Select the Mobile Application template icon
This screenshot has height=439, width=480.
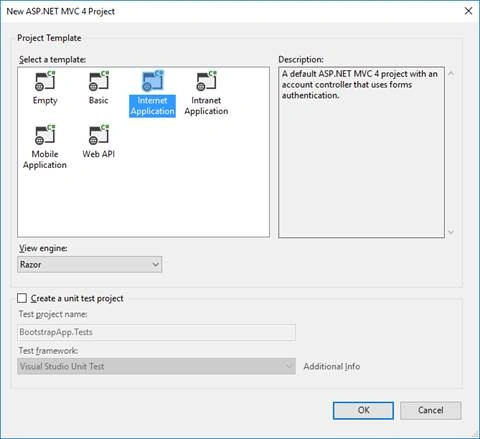click(45, 135)
